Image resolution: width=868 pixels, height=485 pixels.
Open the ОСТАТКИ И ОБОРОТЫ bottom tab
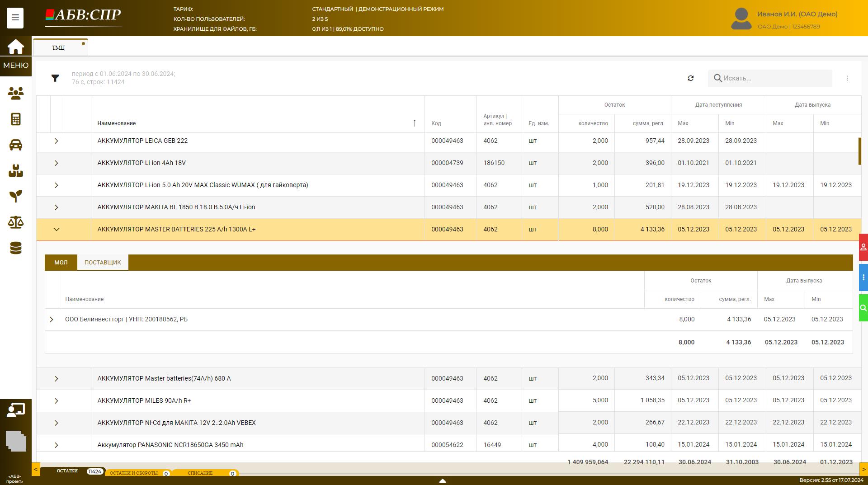(138, 473)
